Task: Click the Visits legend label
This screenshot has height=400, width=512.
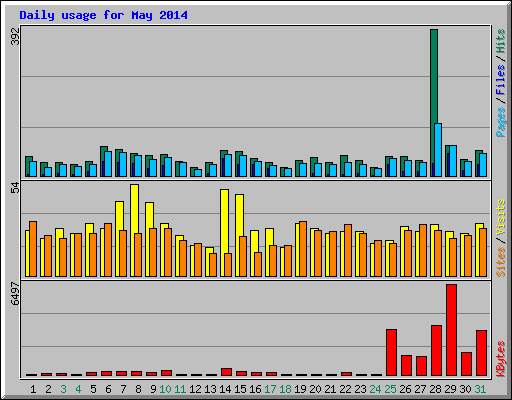Action: pyautogui.click(x=501, y=217)
